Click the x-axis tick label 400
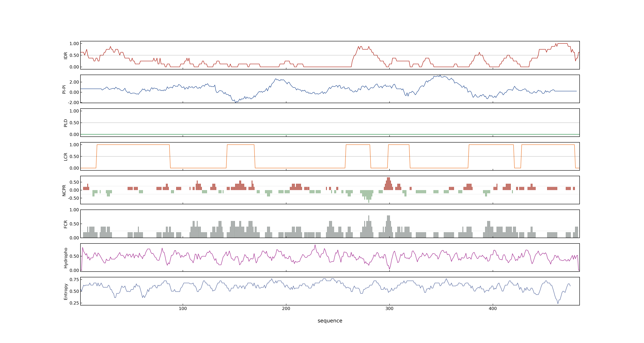 [493, 309]
